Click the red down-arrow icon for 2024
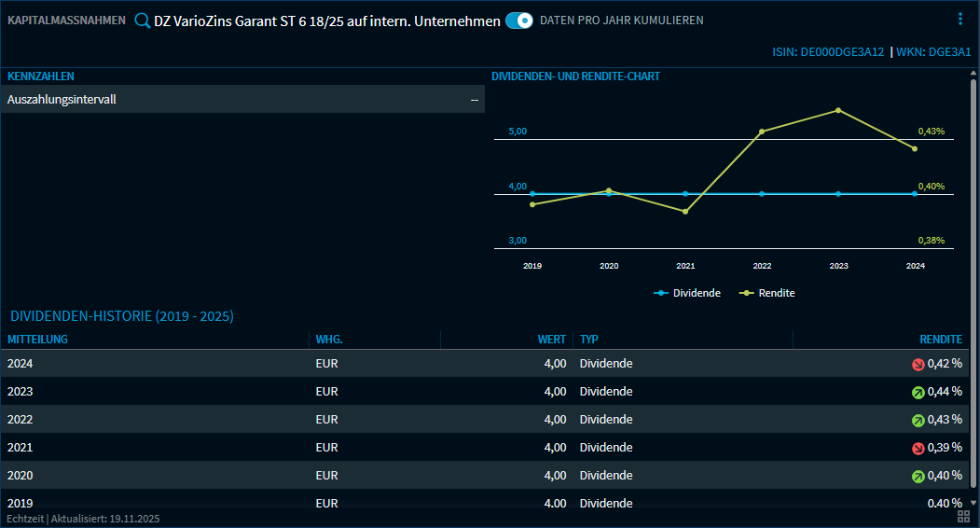Image resolution: width=980 pixels, height=528 pixels. (918, 365)
